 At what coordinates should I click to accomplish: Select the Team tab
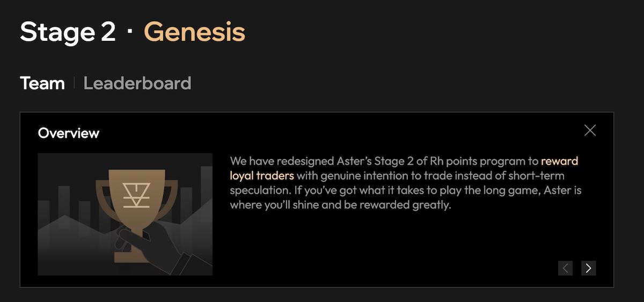(x=42, y=83)
